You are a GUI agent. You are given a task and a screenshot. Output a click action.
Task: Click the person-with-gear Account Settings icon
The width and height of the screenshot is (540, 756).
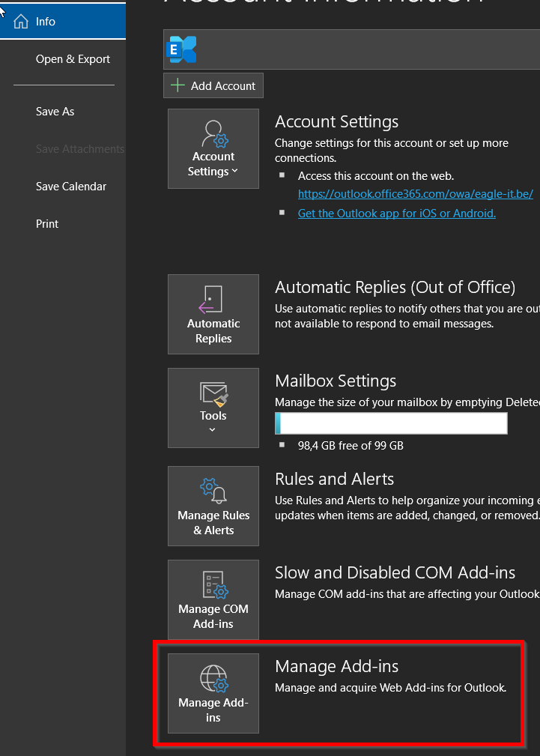pos(214,134)
